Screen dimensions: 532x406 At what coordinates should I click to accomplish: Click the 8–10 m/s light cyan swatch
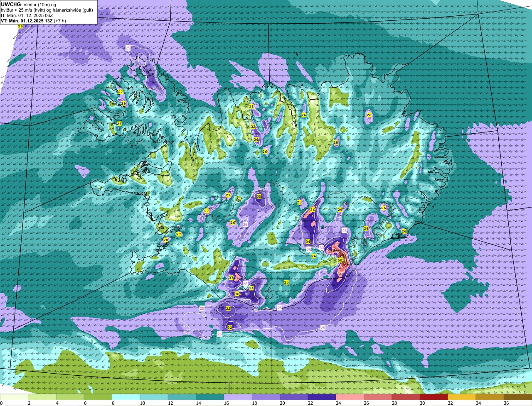126,397
